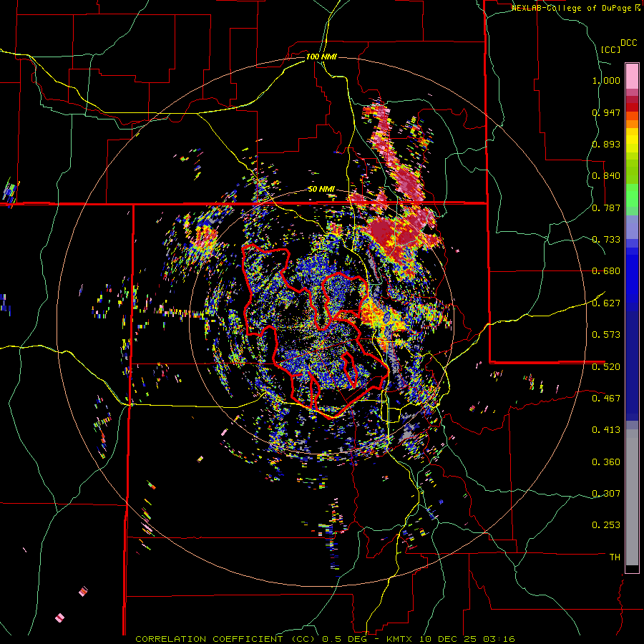Click the 0.360 legend value

[606, 462]
